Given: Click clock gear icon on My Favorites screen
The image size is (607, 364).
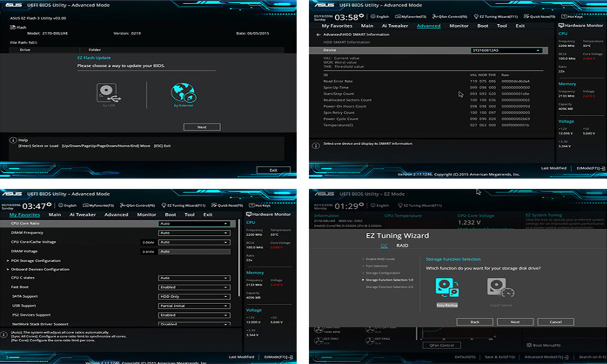Looking at the screenshot, I should 49,204.
